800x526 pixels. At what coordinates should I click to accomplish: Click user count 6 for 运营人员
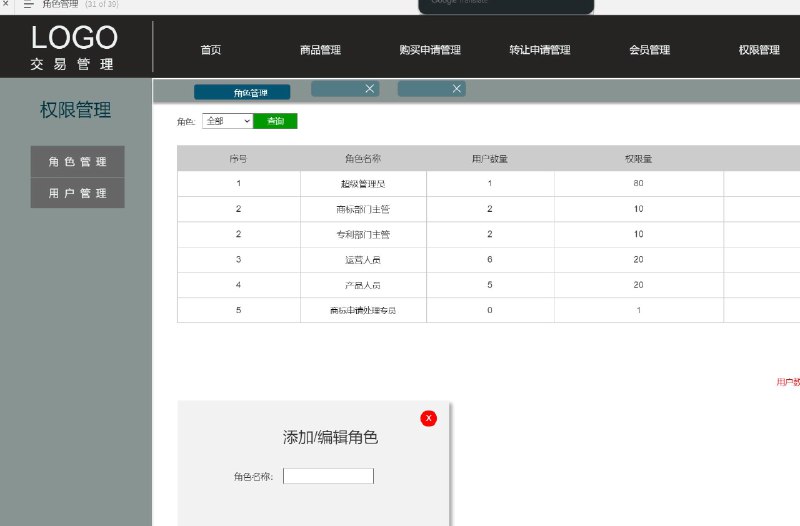(490, 259)
